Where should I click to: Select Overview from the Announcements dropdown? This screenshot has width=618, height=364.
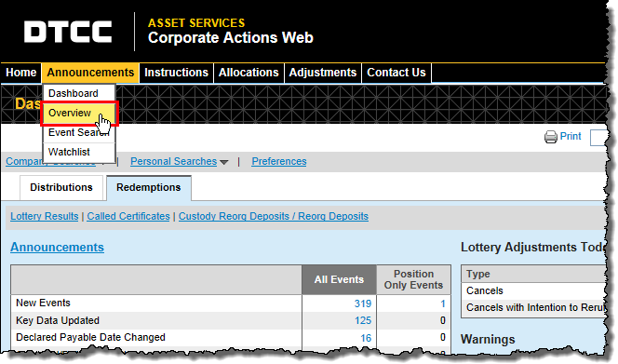(x=79, y=114)
